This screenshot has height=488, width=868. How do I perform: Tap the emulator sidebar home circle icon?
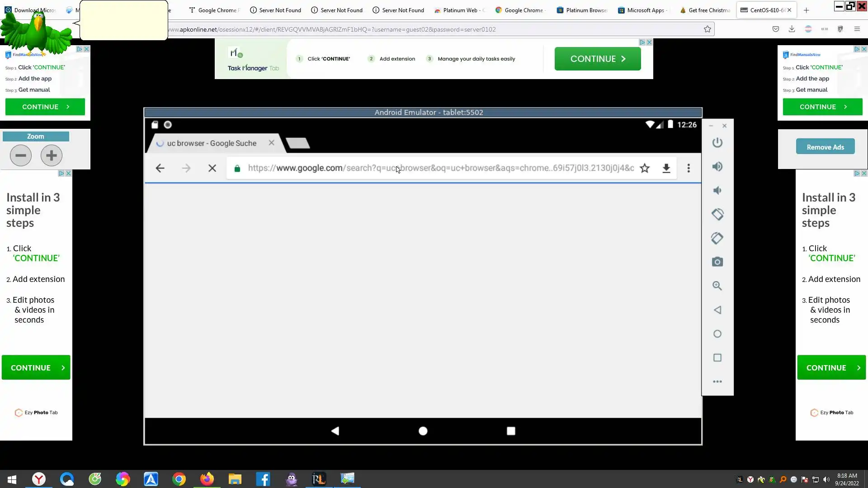click(717, 334)
